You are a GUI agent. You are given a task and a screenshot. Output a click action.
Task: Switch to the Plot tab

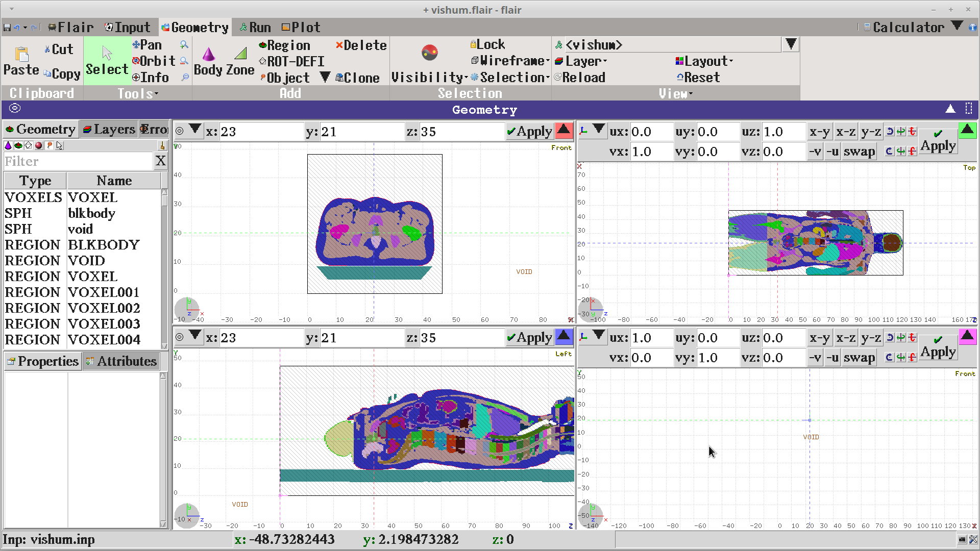[x=301, y=28]
